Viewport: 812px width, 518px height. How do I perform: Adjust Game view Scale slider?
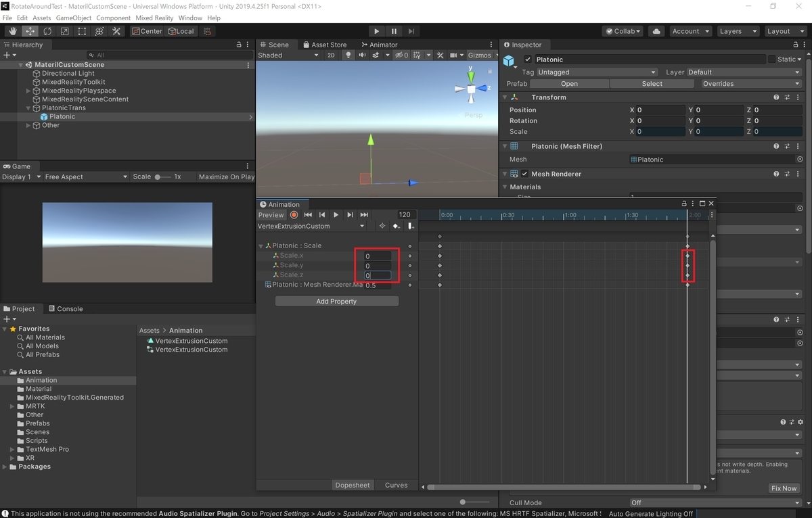tap(162, 176)
